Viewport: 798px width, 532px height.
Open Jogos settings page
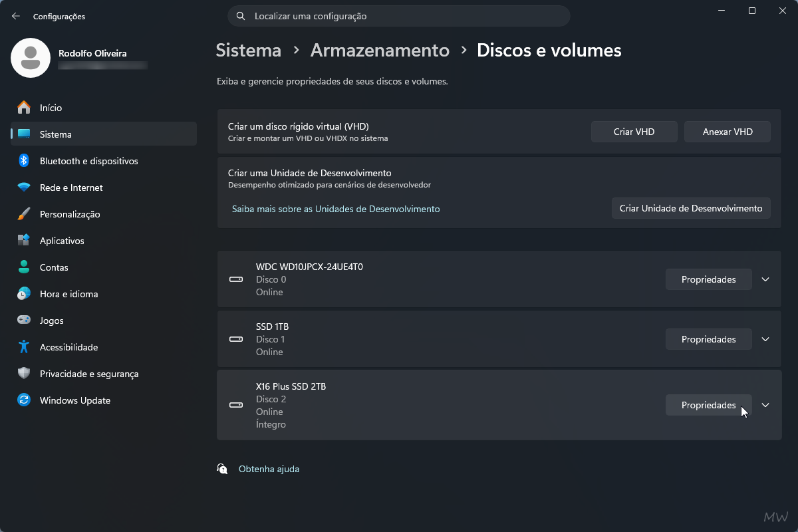104,321
